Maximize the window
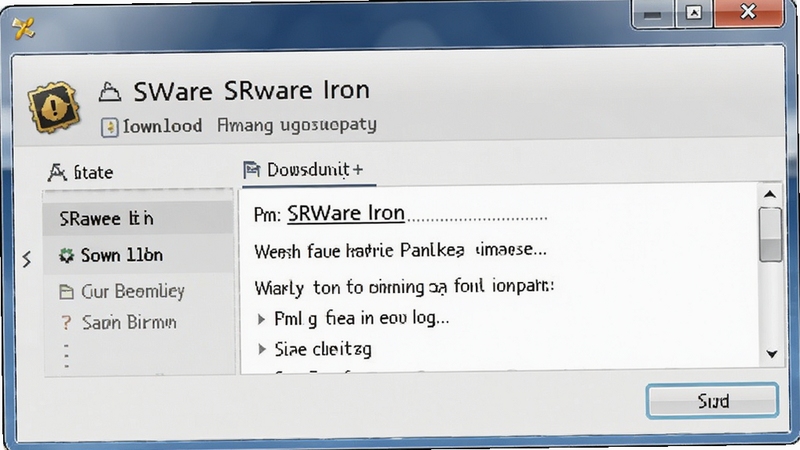Viewport: 800px width, 450px height. click(694, 14)
